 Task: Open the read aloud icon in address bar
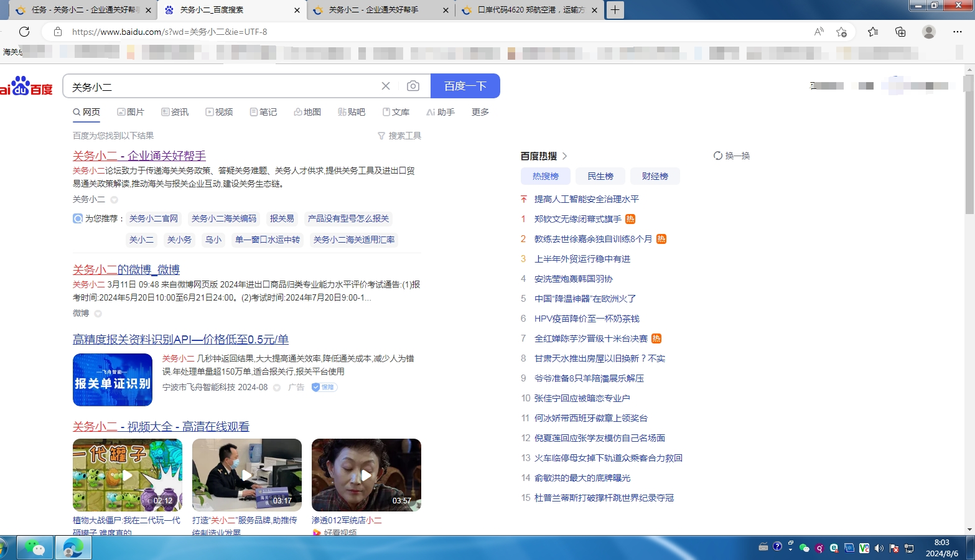(819, 32)
